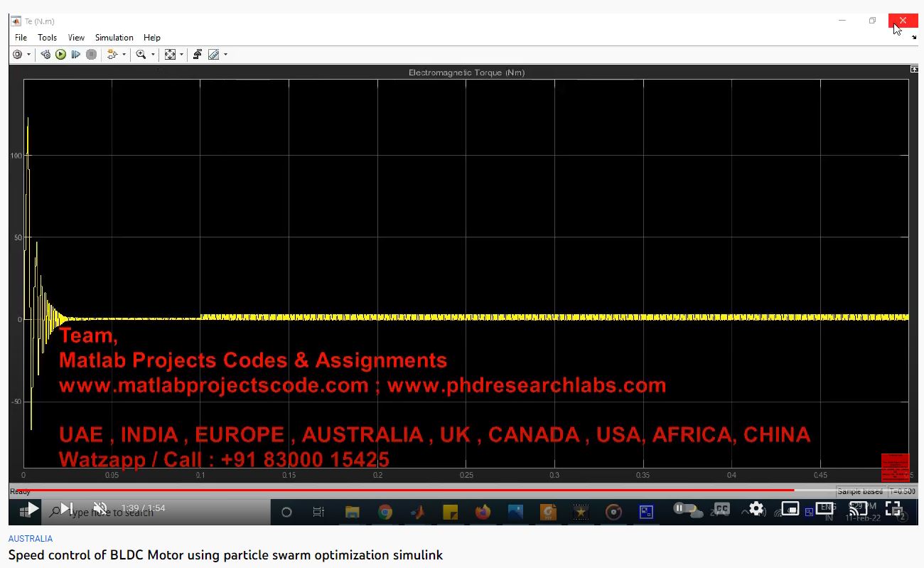This screenshot has height=568, width=924.
Task: Select the Zoom magnifier tool
Action: (x=141, y=55)
